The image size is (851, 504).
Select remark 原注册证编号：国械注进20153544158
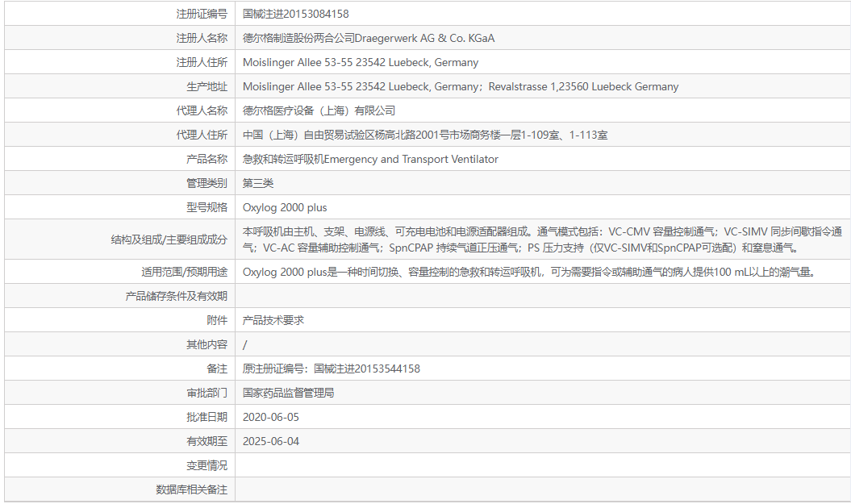tap(331, 369)
